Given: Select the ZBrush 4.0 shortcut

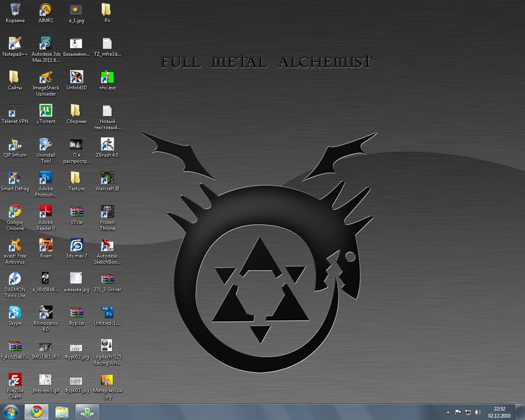Looking at the screenshot, I should (x=107, y=144).
